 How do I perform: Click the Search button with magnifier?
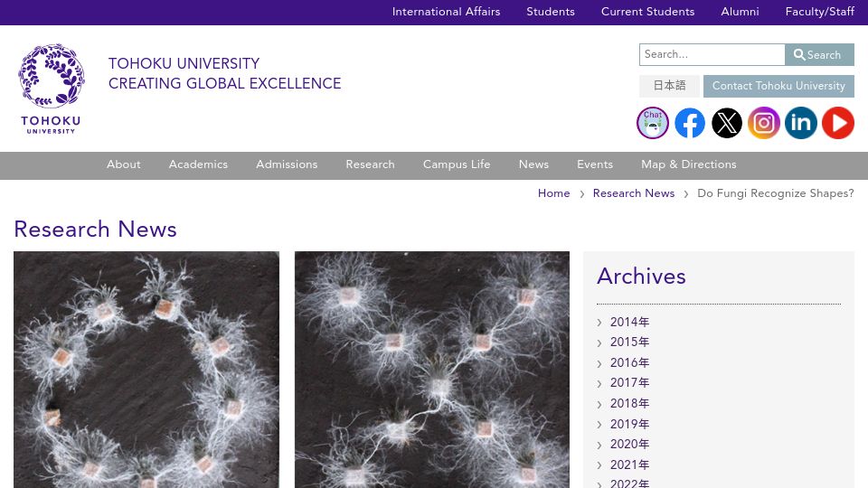point(819,55)
